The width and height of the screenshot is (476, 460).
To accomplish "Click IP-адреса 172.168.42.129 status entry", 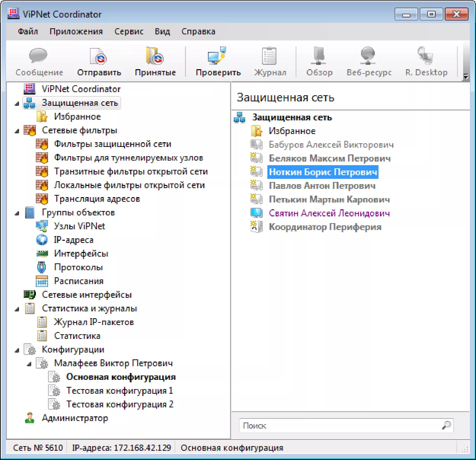I will 121,448.
